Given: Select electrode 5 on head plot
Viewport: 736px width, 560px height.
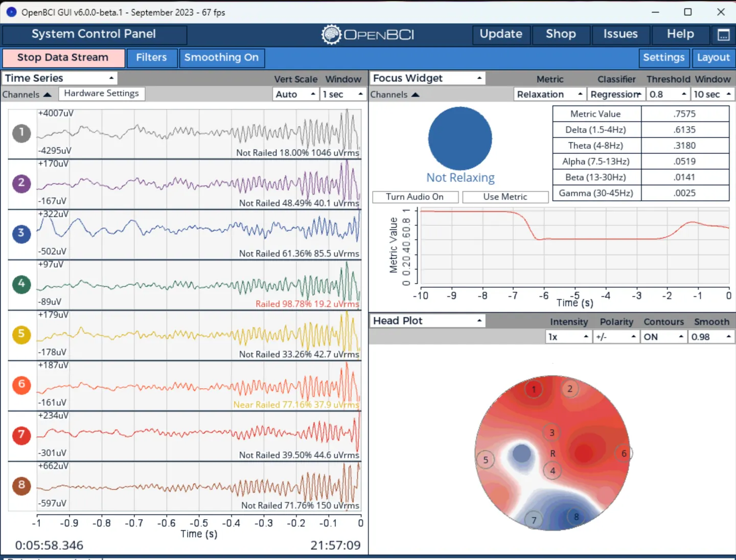Looking at the screenshot, I should 486,460.
